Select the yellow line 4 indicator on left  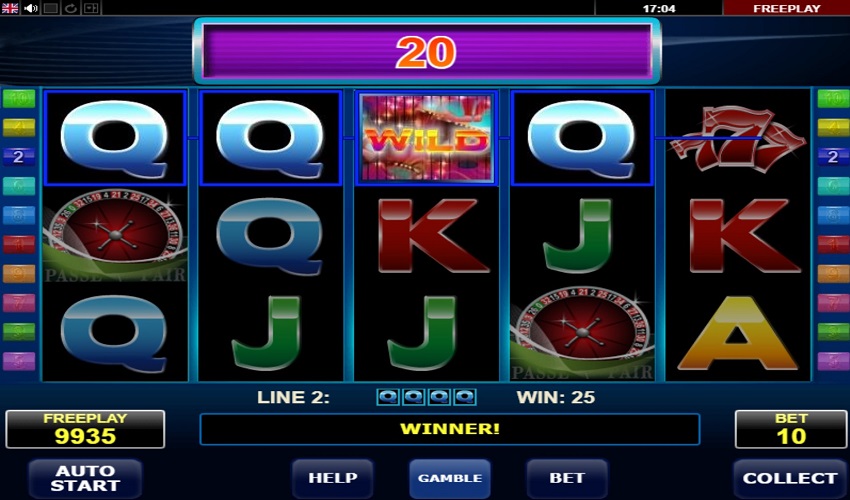point(19,128)
